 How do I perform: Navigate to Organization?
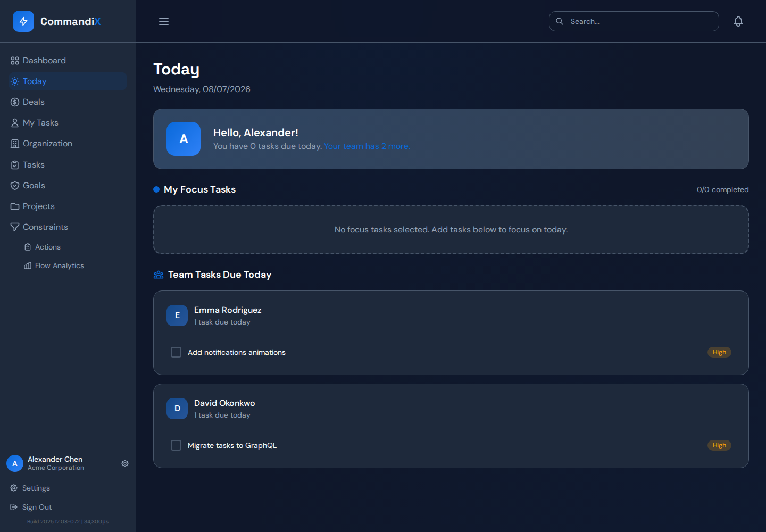click(68, 144)
